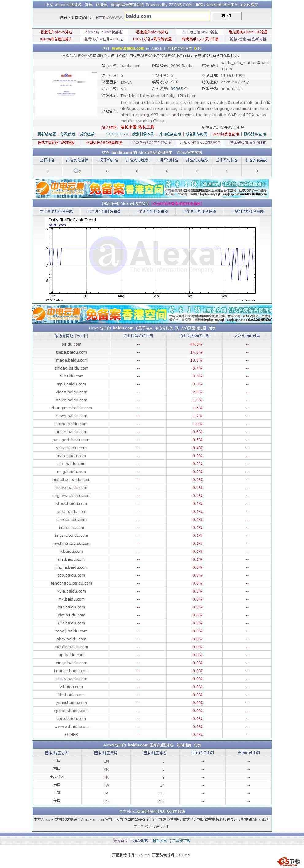
Task: Click the 39365 backlinks count link
Action: click(x=176, y=89)
